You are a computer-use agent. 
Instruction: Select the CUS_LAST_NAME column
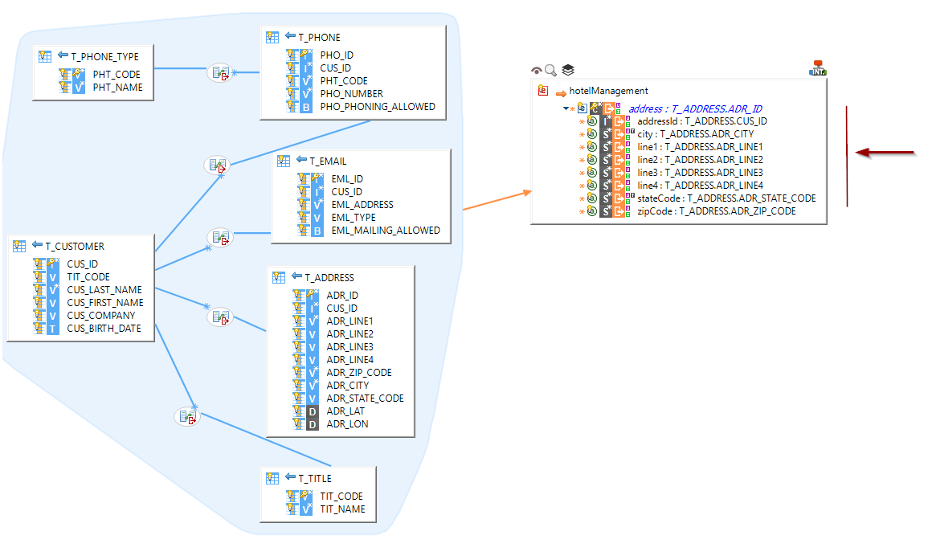(x=104, y=289)
